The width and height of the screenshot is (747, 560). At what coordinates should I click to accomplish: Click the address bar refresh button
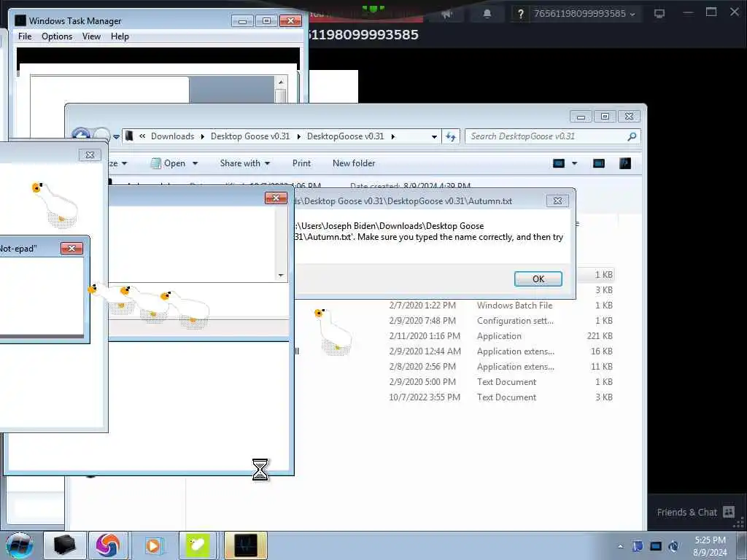(x=451, y=136)
